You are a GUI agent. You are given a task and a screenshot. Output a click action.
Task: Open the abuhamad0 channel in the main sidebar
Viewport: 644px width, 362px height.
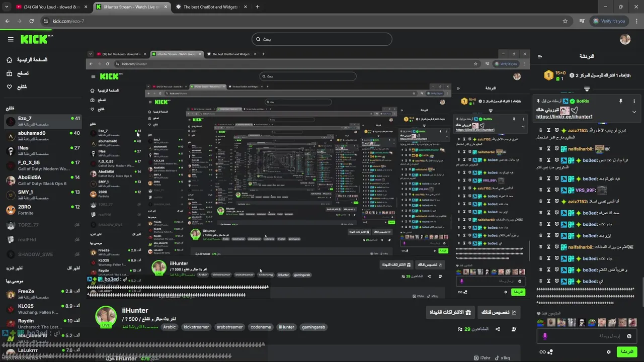pyautogui.click(x=43, y=136)
